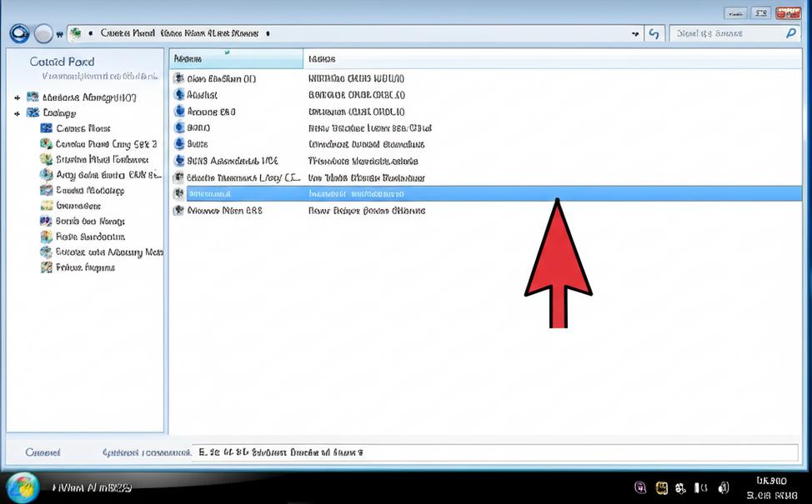
Task: Click the icon of the last list row
Action: (x=178, y=211)
